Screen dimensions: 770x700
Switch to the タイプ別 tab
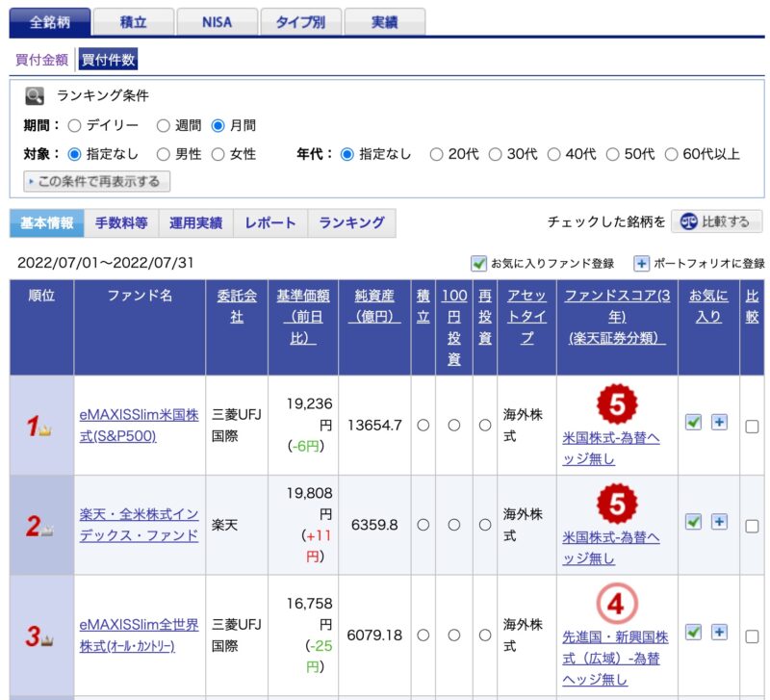coord(300,22)
